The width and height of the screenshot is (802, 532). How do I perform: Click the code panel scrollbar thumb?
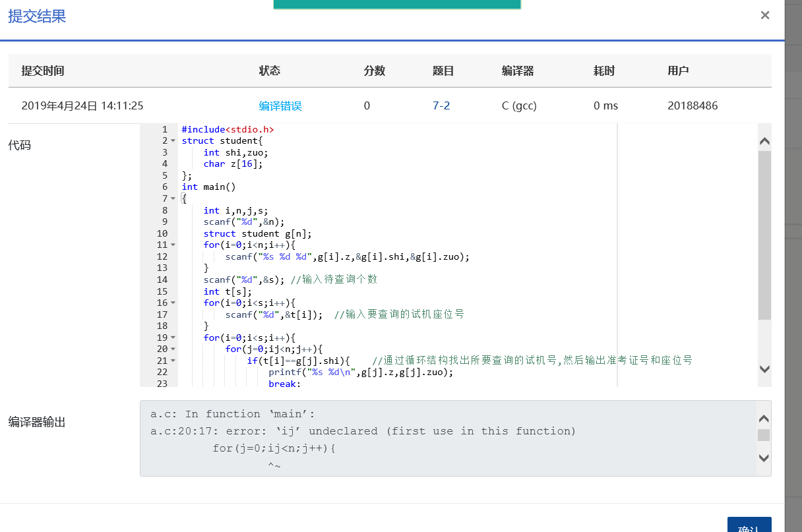(x=764, y=235)
